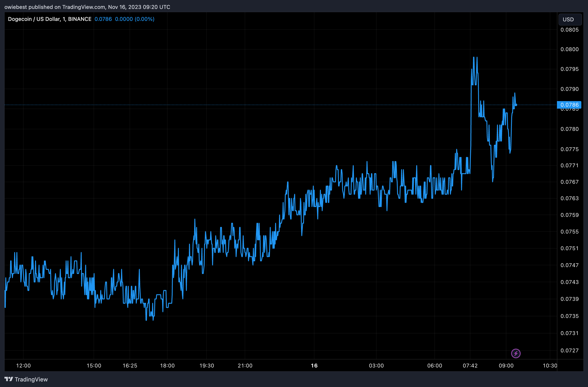The height and width of the screenshot is (387, 588).
Task: Click the blue last-price dot on the chart line
Action: 516,105
